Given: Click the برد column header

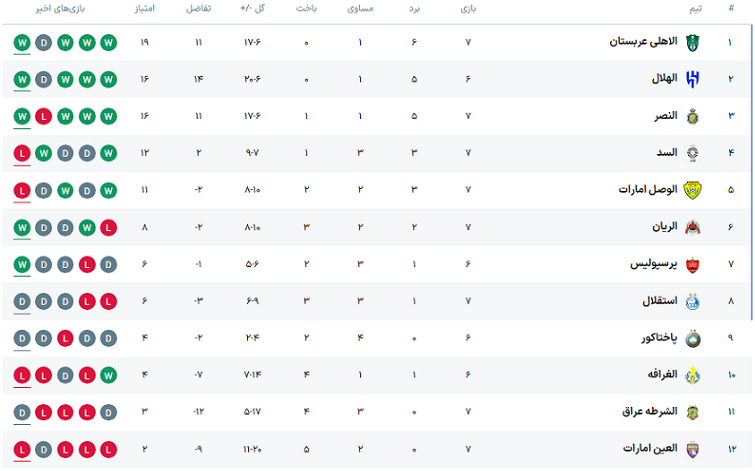Looking at the screenshot, I should (x=414, y=9).
